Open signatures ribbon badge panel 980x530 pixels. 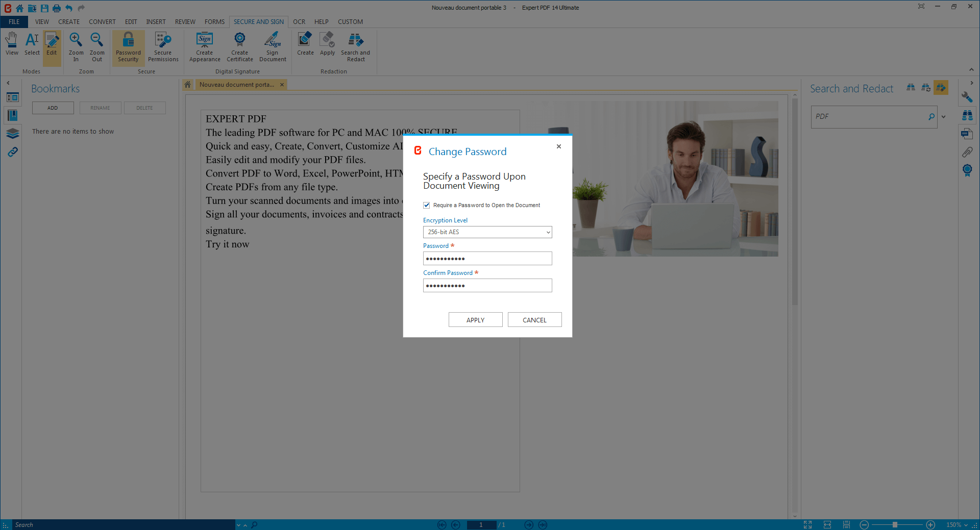967,170
